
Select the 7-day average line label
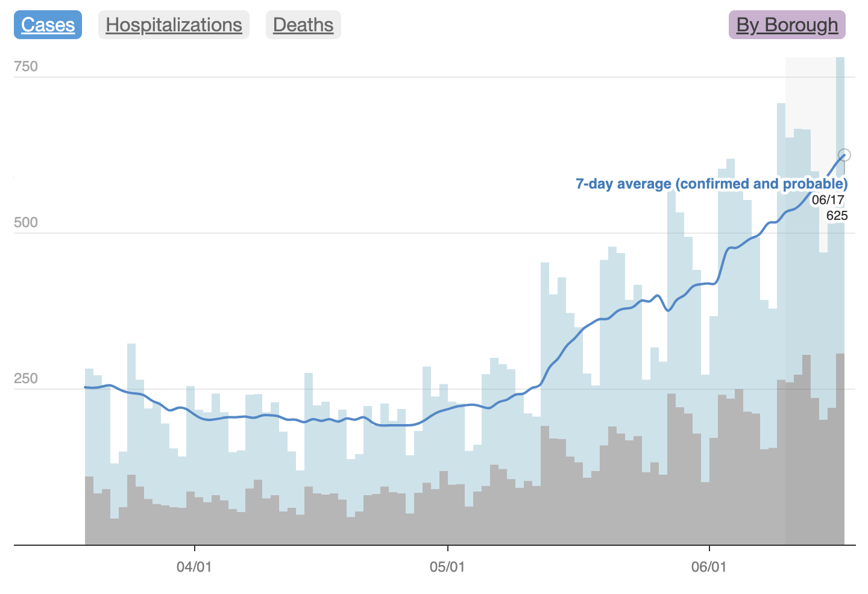click(711, 184)
